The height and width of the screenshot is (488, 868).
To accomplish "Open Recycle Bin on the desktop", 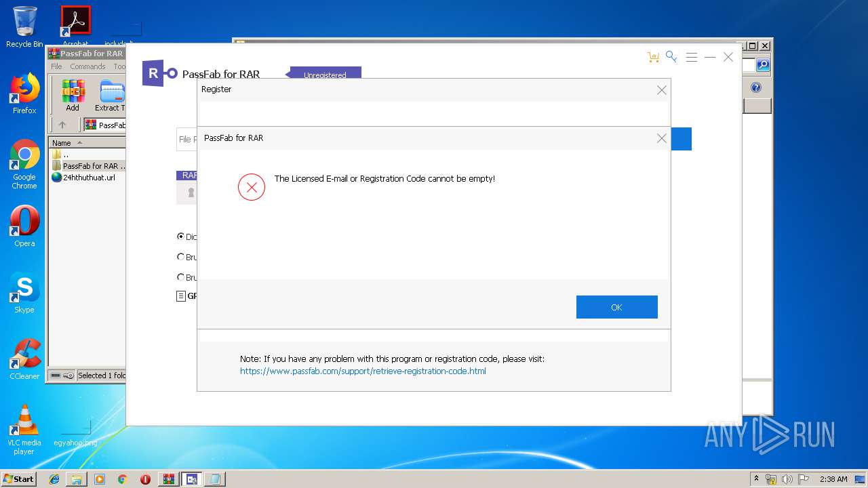I will click(x=24, y=27).
